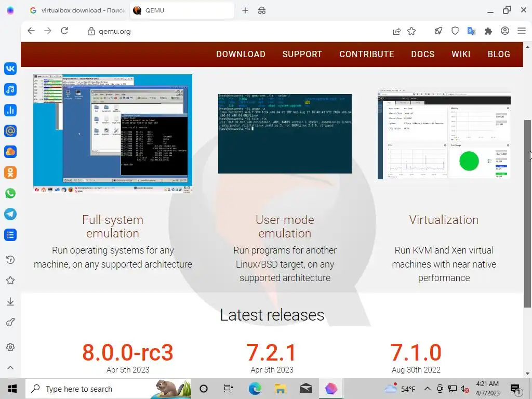Click the Full-system emulation heading
The width and height of the screenshot is (532, 399).
click(113, 227)
